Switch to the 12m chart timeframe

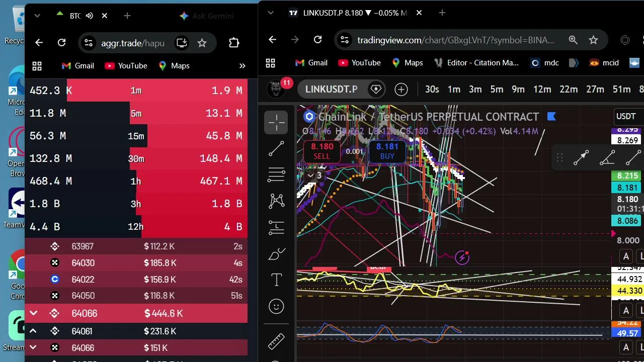pos(542,89)
